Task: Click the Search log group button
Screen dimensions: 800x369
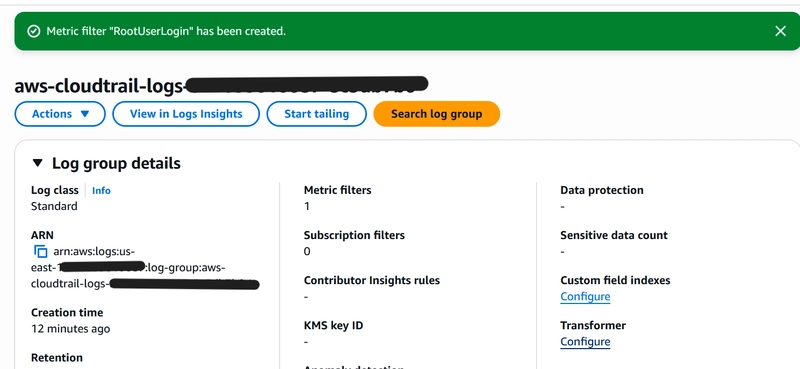Action: tap(436, 114)
